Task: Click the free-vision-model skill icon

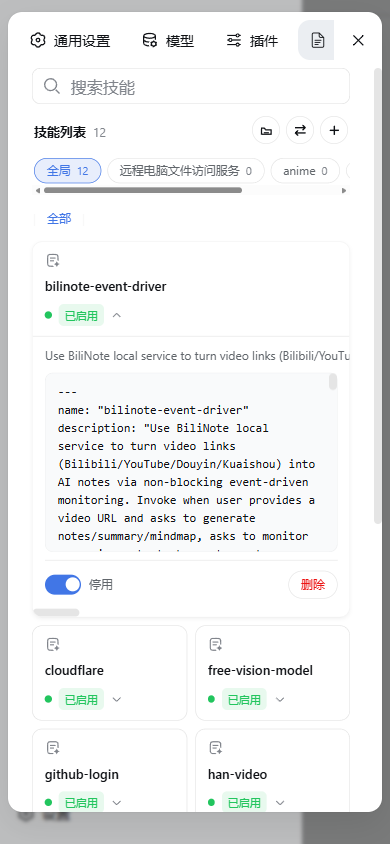Action: click(x=216, y=644)
